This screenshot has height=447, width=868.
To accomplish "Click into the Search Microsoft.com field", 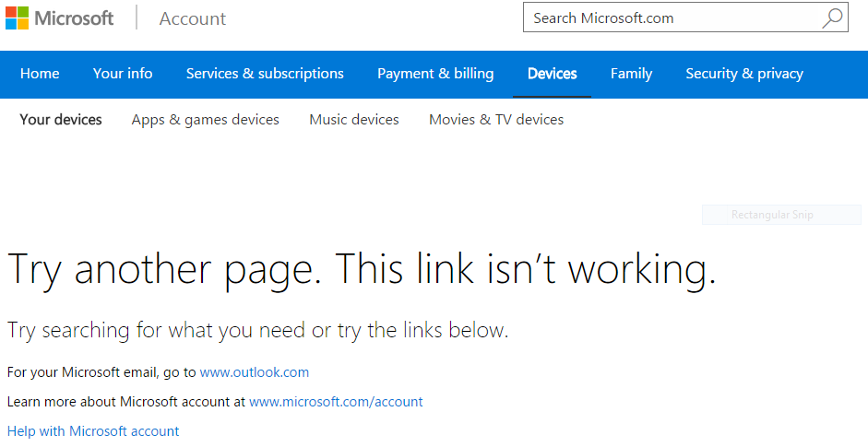I will click(685, 18).
